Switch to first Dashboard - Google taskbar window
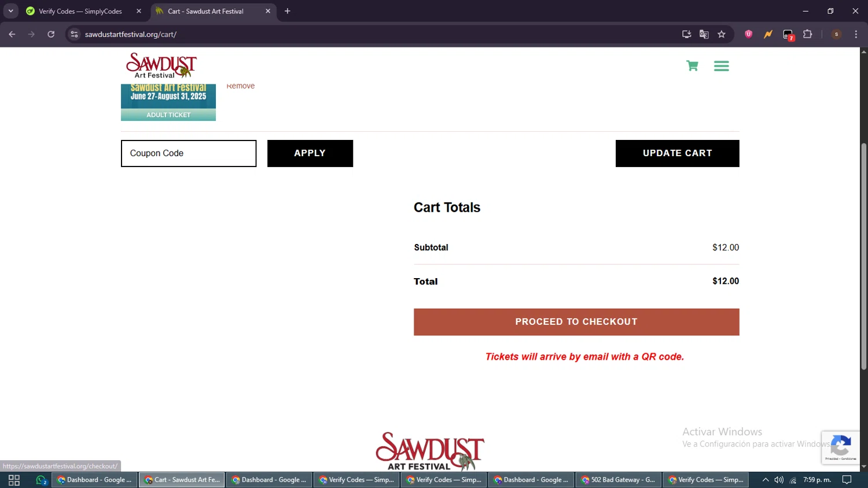868x488 pixels. click(95, 480)
